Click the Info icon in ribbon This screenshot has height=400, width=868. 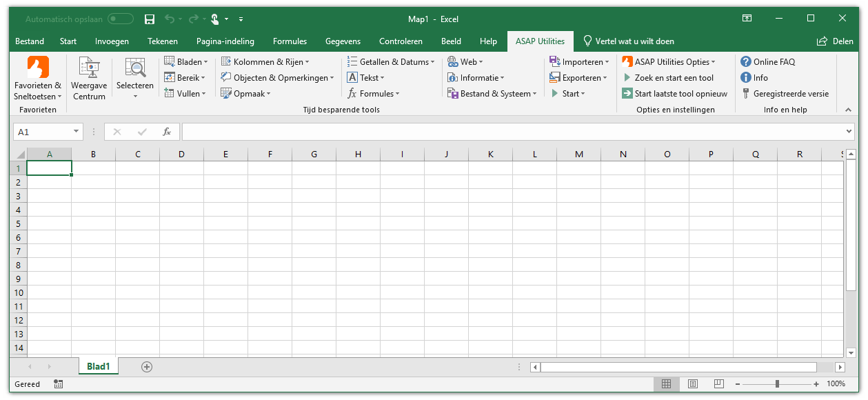click(745, 78)
